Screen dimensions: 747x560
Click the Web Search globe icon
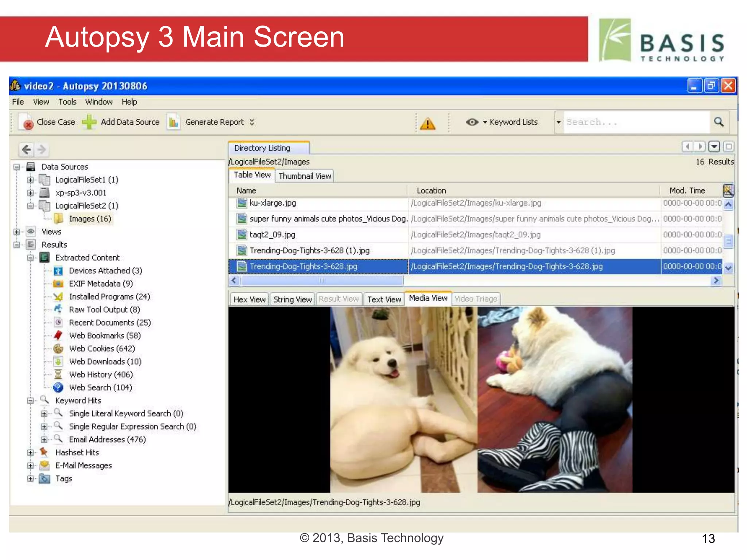coord(58,388)
